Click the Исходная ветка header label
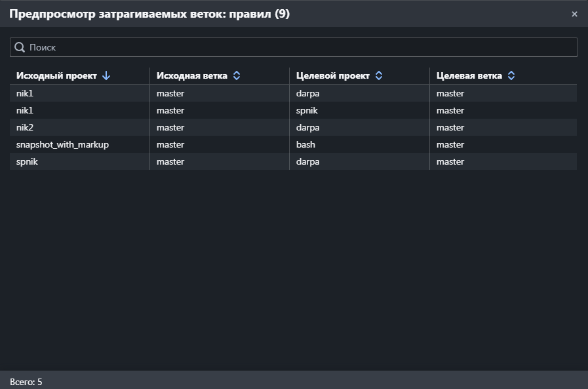The height and width of the screenshot is (389, 588). pos(192,76)
